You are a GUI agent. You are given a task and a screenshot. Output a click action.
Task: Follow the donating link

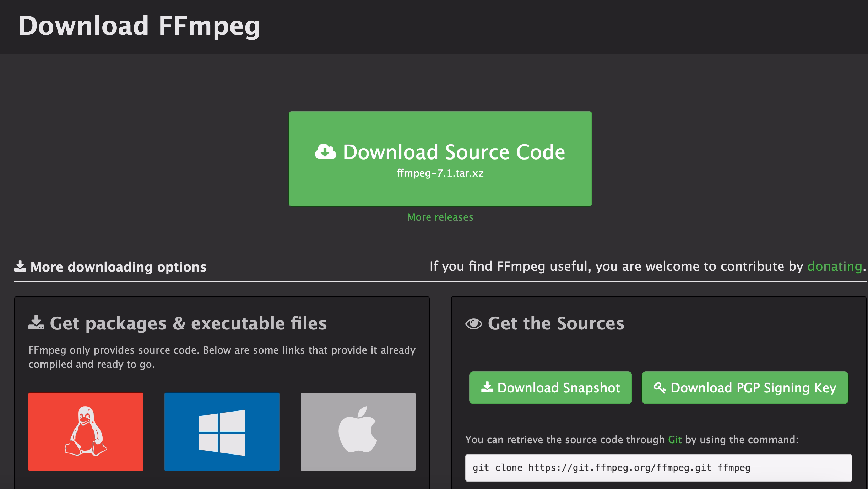tap(835, 266)
